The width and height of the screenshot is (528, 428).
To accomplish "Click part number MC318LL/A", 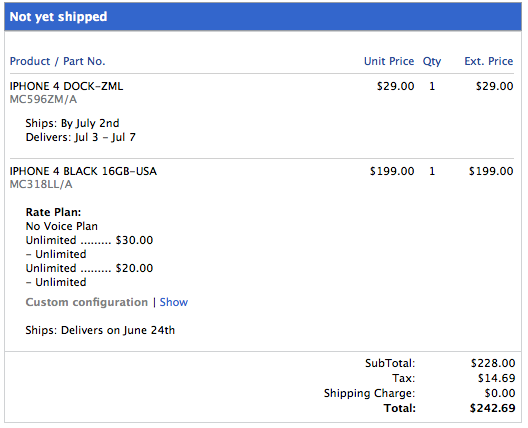I will coord(41,184).
